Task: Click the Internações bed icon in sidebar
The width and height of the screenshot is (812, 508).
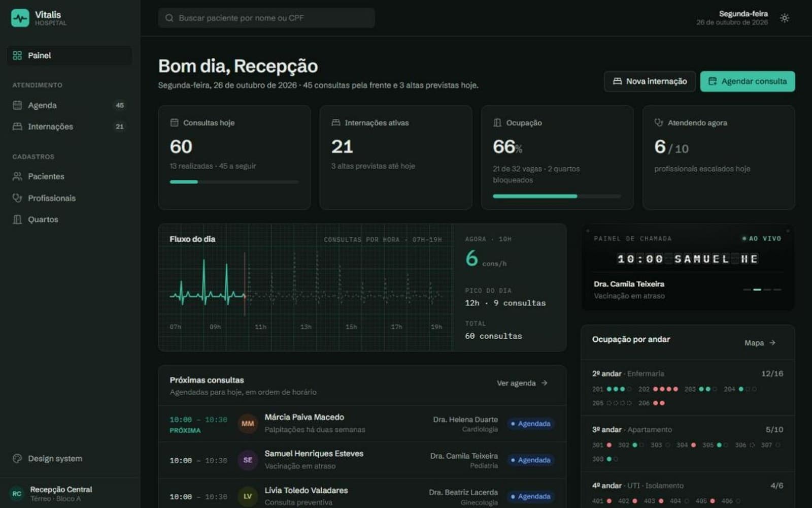Action: click(17, 126)
